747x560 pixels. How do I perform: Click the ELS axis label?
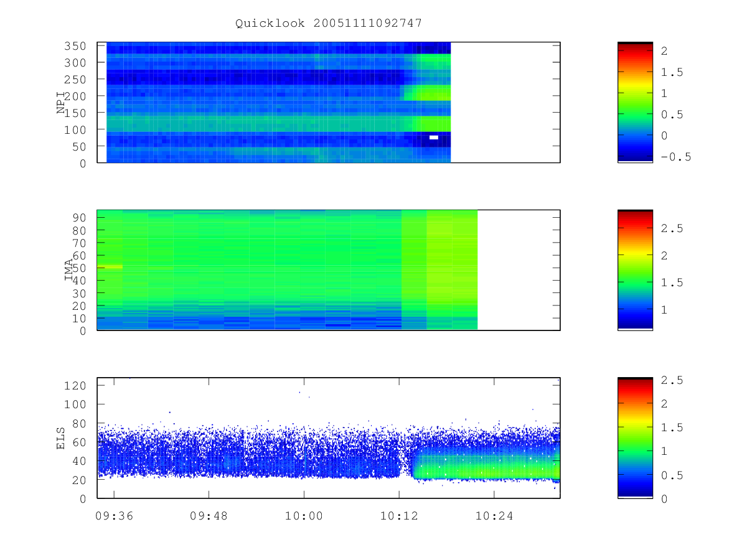tap(61, 437)
